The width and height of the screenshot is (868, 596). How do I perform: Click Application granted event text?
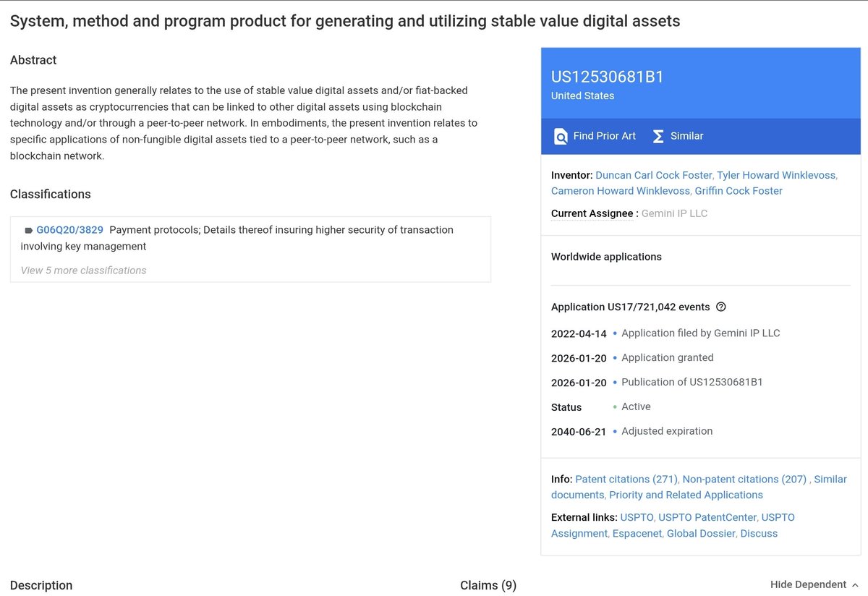667,357
